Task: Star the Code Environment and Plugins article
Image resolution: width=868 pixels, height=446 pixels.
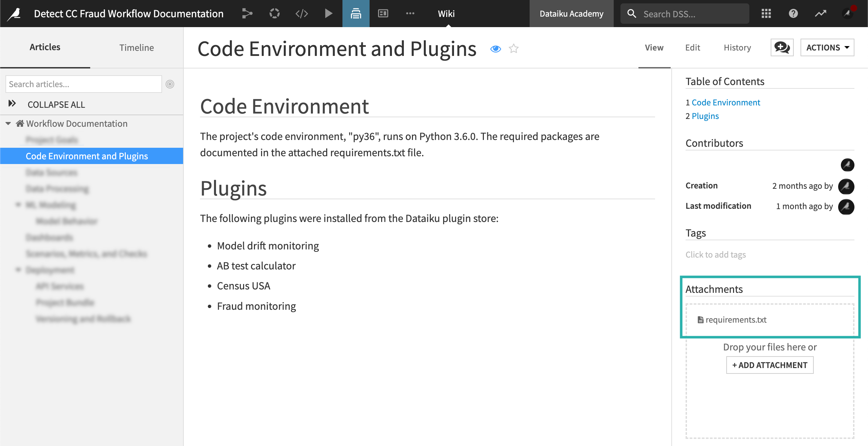Action: click(513, 49)
